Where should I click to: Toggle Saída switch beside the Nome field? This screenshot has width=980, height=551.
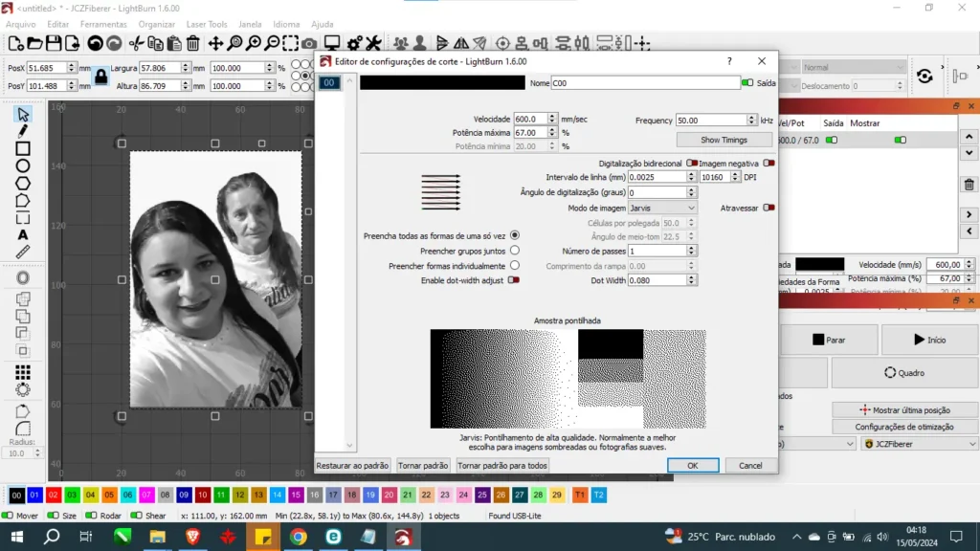coord(747,82)
